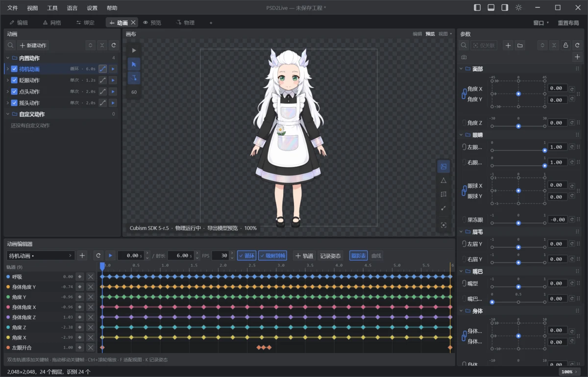The height and width of the screenshot is (377, 588).
Task: Delete the 呼吸 track
Action: pos(91,276)
